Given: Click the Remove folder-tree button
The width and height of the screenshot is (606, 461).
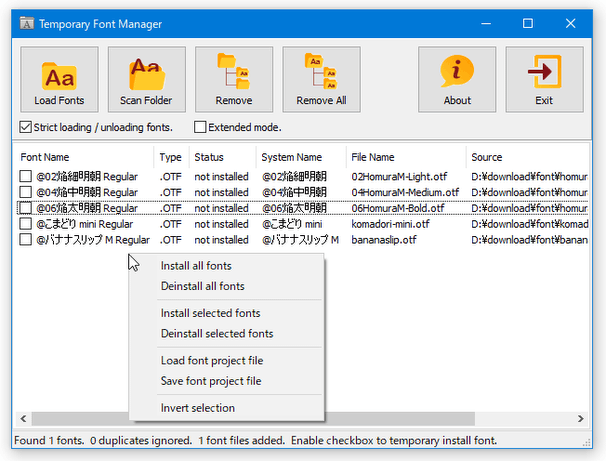Looking at the screenshot, I should coord(234,80).
